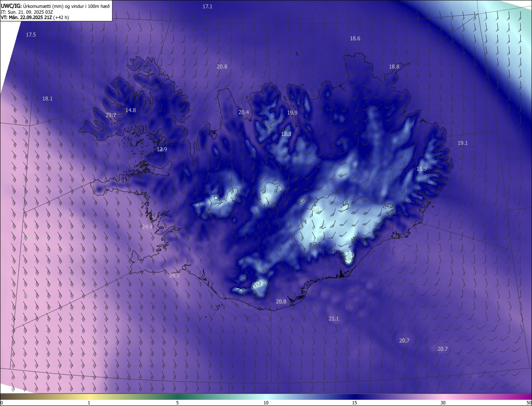Click the 20.4 value label
The width and height of the screenshot is (532, 406).
point(244,112)
